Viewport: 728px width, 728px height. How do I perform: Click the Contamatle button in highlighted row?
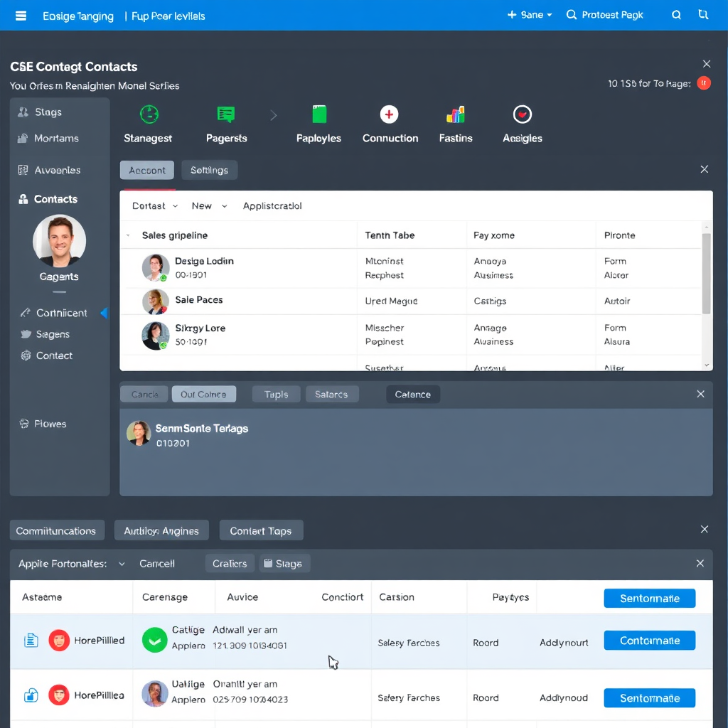tap(649, 641)
